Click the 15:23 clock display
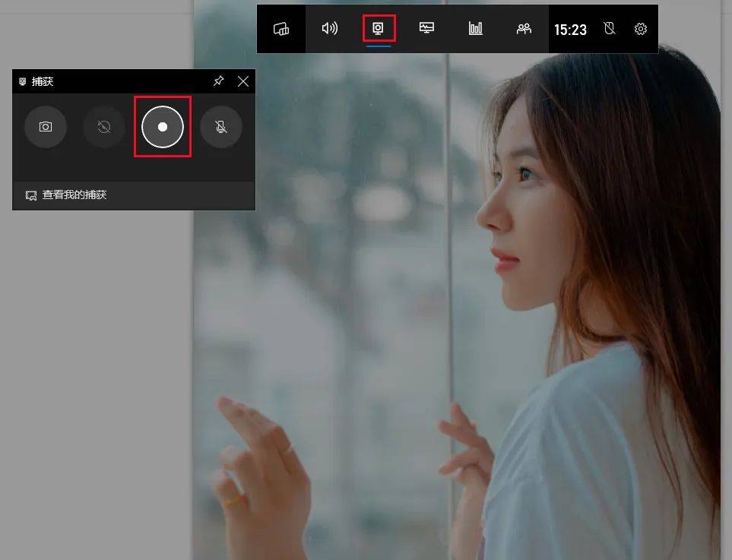 tap(570, 30)
